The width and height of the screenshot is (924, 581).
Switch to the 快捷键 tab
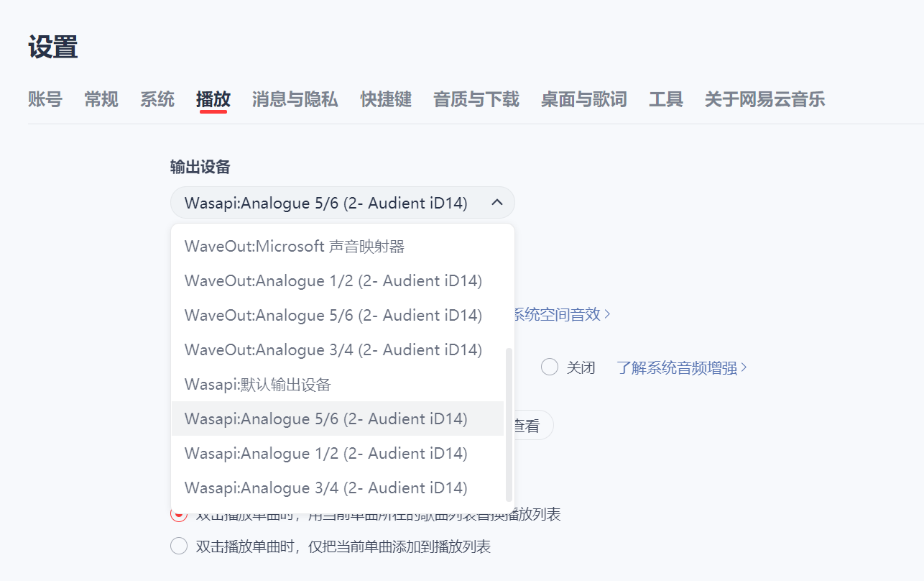coord(386,100)
